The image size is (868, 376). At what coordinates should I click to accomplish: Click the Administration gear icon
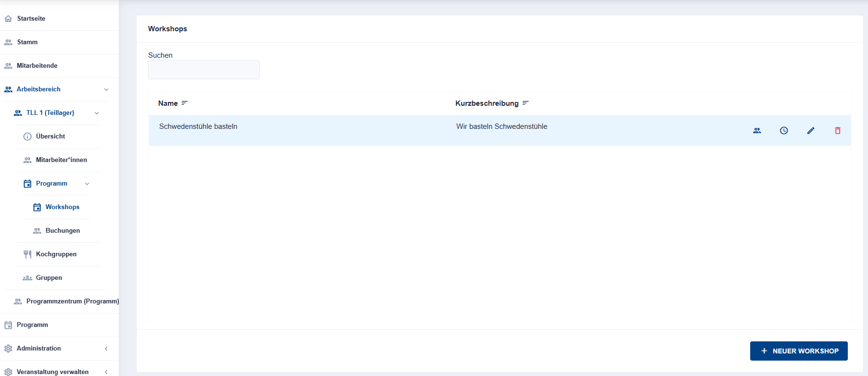tap(8, 349)
